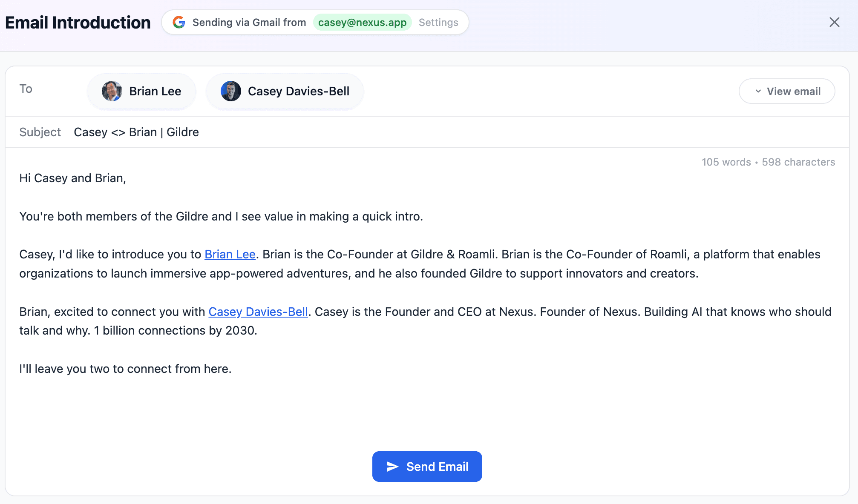Image resolution: width=858 pixels, height=504 pixels.
Task: Edit the subject line Casey <> Brian | Gildre
Action: pyautogui.click(x=136, y=132)
